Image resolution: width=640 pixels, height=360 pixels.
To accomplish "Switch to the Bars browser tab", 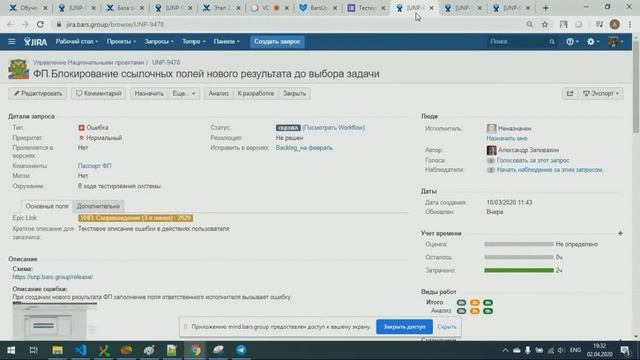I will tap(318, 8).
